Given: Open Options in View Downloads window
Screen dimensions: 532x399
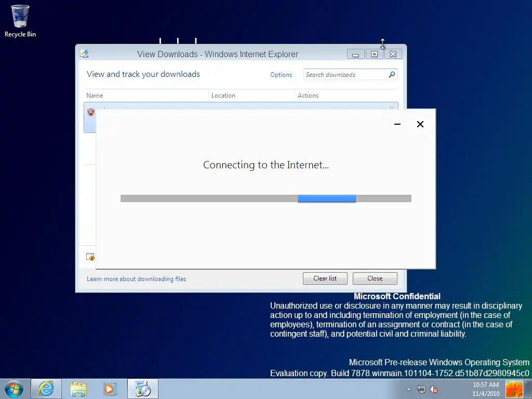Looking at the screenshot, I should [x=281, y=75].
